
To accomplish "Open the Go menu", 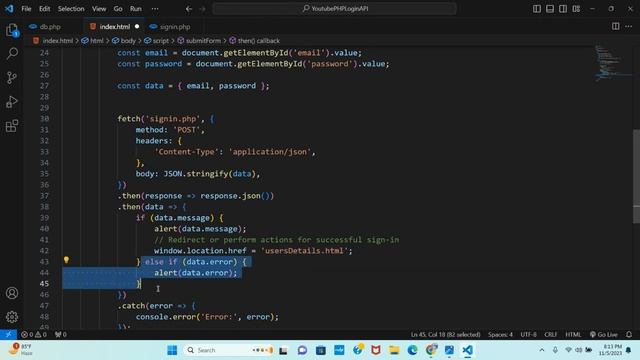I will (118, 9).
